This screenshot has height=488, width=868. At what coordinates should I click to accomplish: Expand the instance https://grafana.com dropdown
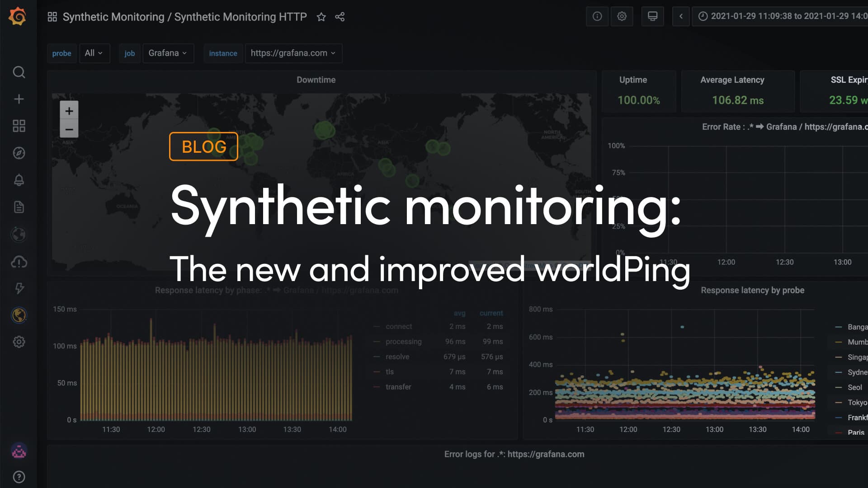[293, 53]
